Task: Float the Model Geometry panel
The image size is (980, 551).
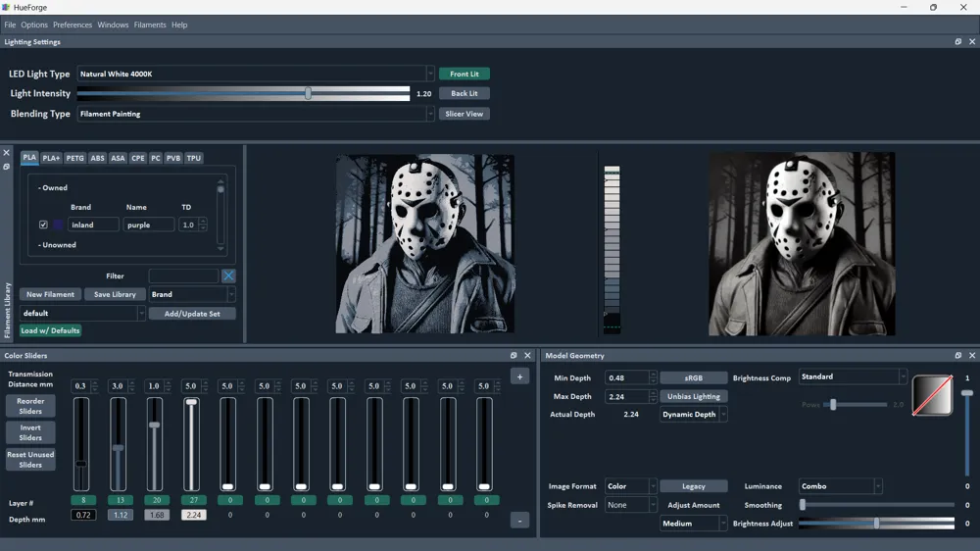Action: click(958, 355)
